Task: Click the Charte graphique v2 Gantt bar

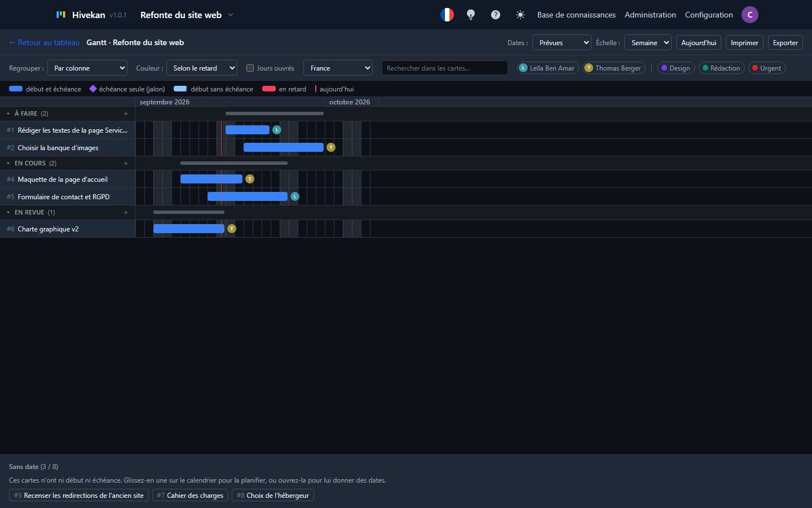Action: pyautogui.click(x=189, y=229)
